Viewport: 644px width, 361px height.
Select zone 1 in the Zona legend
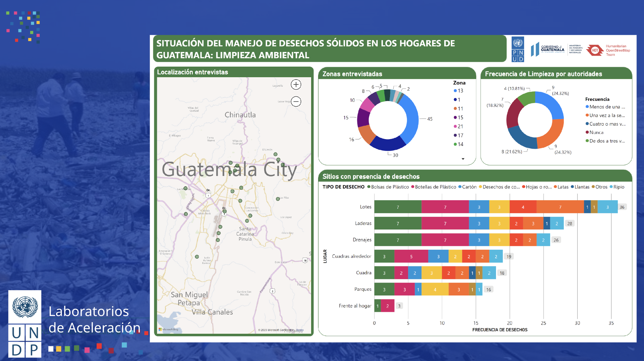[x=457, y=100]
